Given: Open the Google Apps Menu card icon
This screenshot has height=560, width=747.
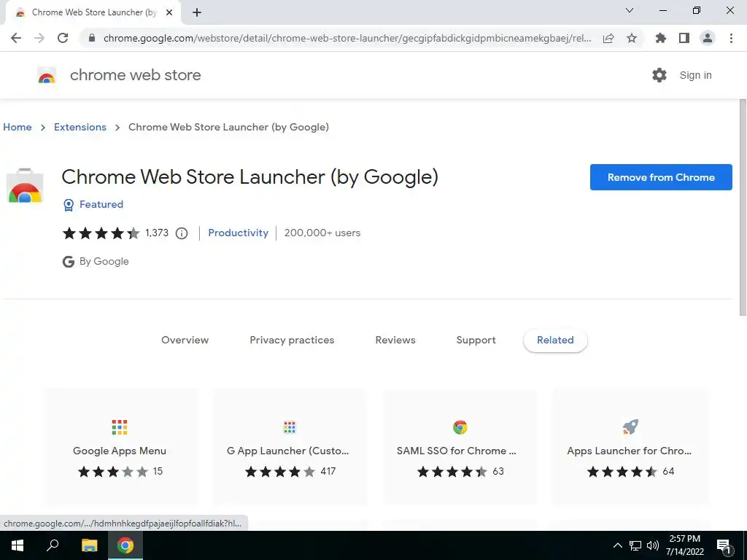Looking at the screenshot, I should point(120,427).
